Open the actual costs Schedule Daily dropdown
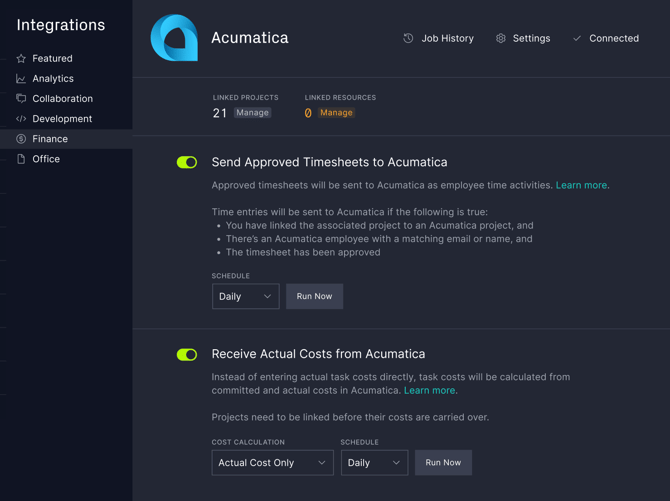This screenshot has height=501, width=670. [375, 463]
